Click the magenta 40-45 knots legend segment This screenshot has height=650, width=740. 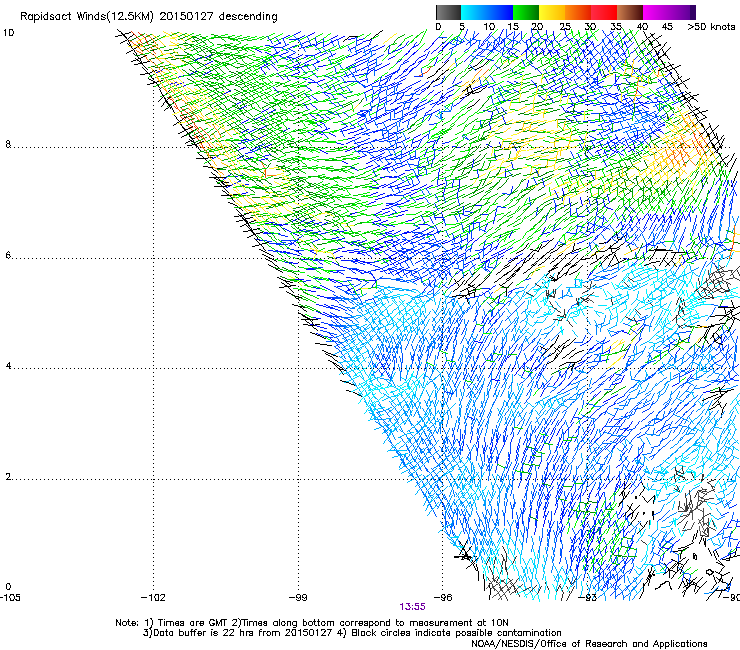656,12
